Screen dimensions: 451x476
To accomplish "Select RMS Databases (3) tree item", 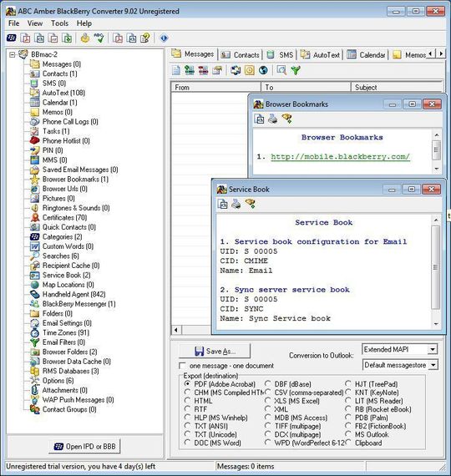I will click(70, 371).
